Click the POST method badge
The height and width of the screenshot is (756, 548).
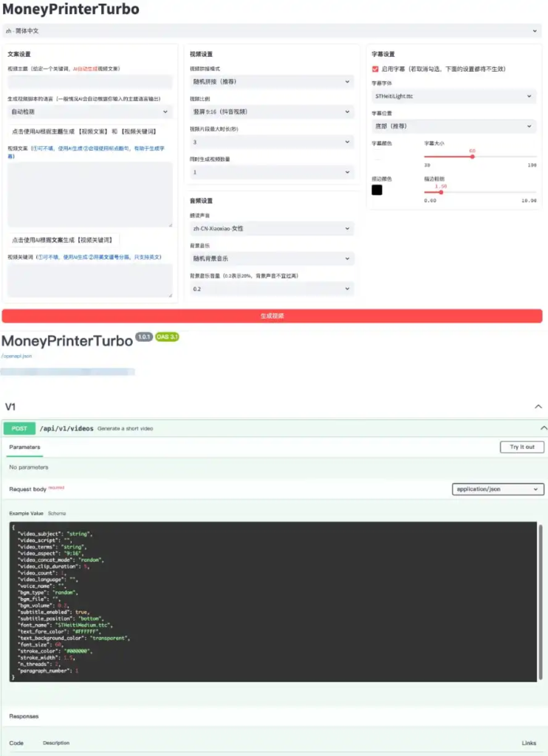click(18, 428)
